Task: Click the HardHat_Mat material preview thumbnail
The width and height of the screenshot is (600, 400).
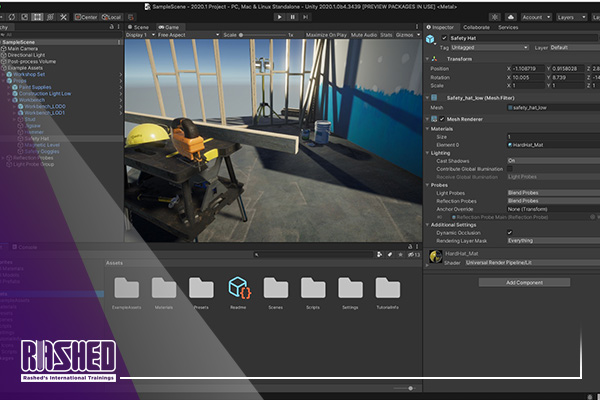Action: [x=435, y=256]
